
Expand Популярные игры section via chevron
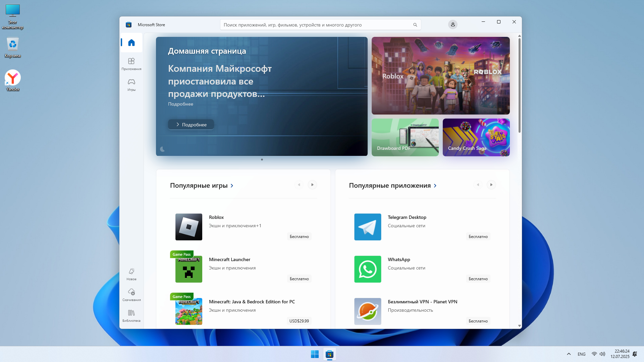click(x=232, y=186)
